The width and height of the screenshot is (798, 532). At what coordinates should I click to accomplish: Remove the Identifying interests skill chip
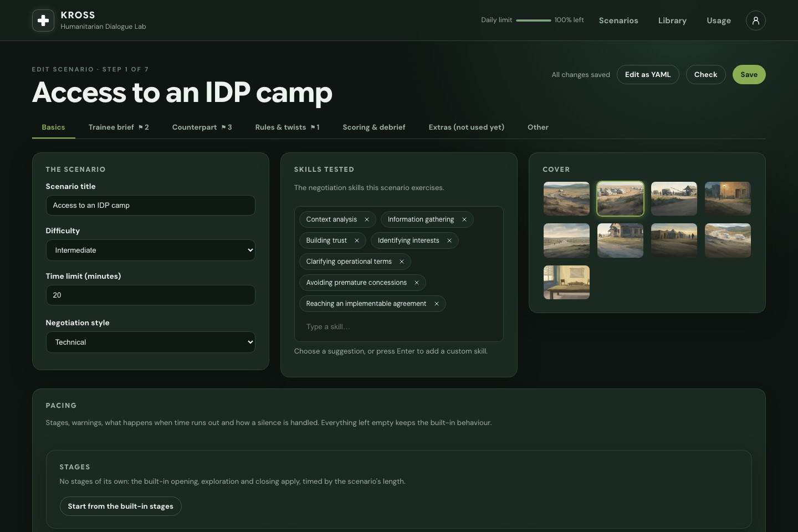coord(449,241)
